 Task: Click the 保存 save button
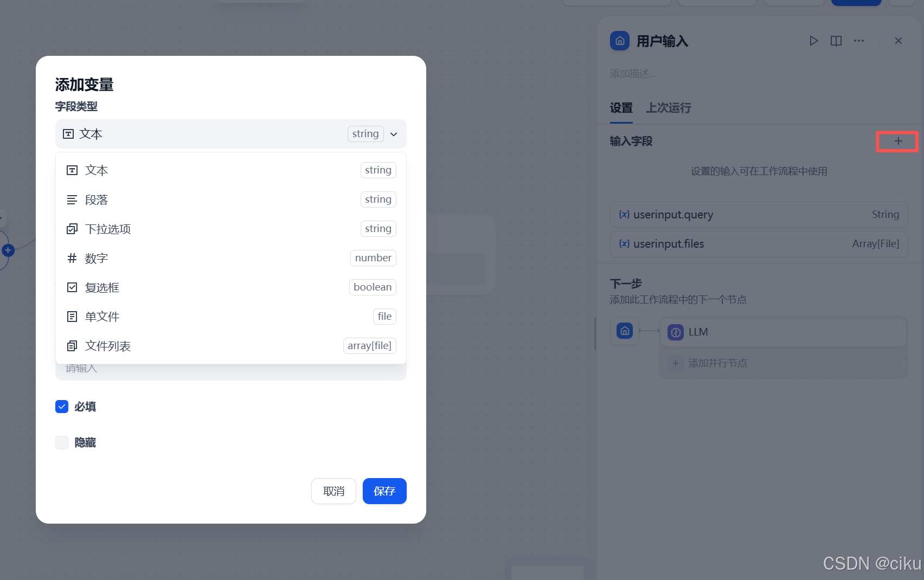(384, 491)
